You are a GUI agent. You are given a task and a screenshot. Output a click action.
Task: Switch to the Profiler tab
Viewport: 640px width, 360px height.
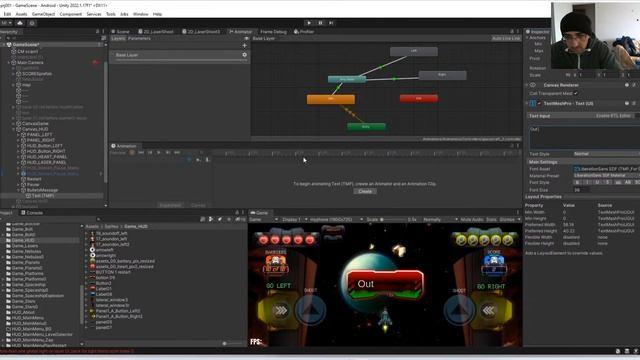[304, 31]
